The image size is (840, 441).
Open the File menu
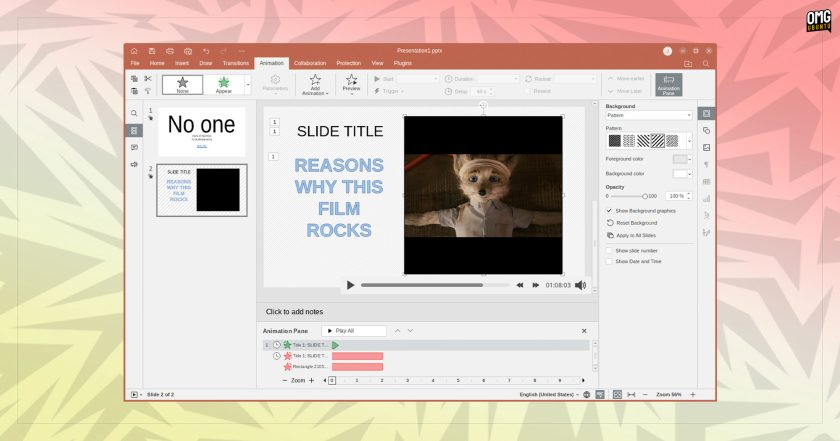tap(135, 63)
